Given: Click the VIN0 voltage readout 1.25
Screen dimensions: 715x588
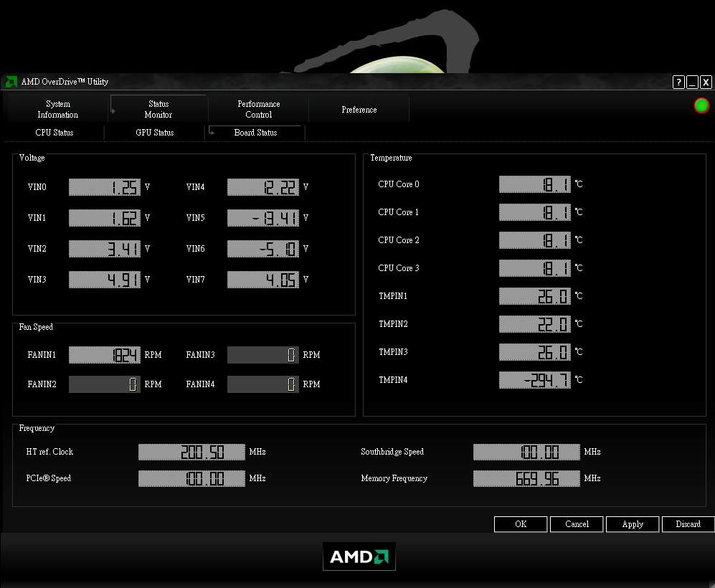Looking at the screenshot, I should coord(105,187).
